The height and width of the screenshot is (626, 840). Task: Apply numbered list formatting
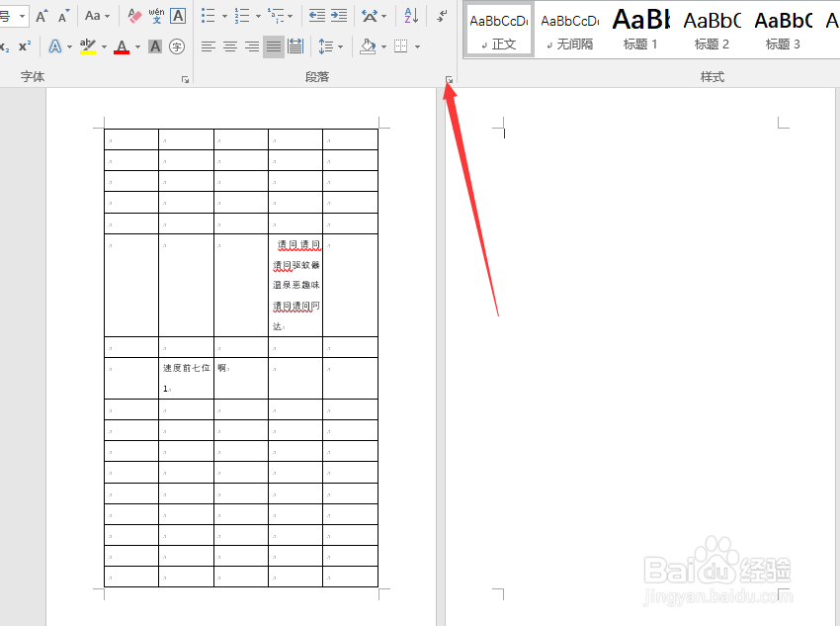242,16
